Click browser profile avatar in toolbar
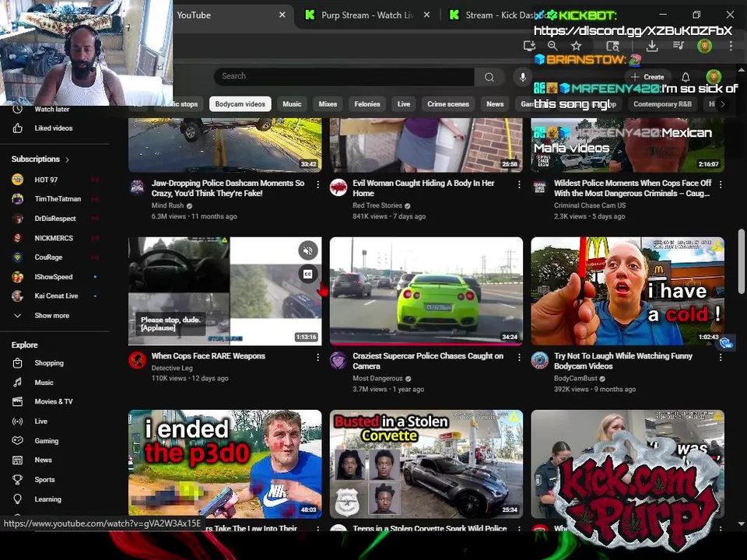747x560 pixels. (705, 46)
